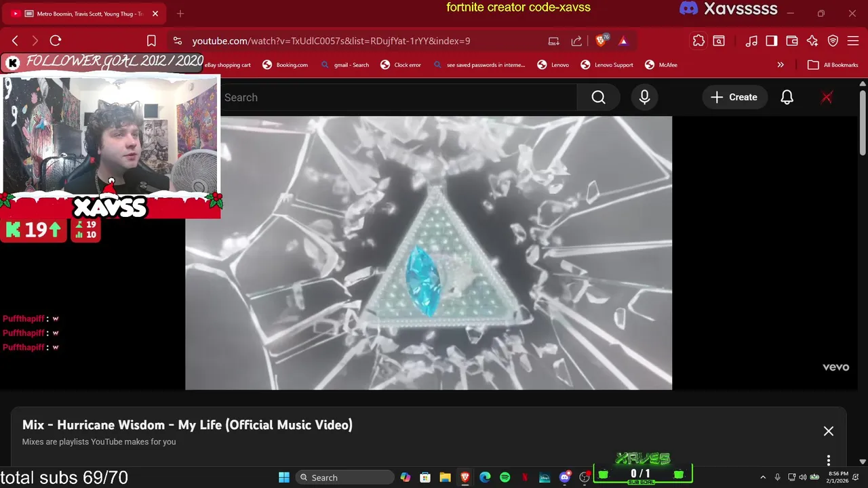The width and height of the screenshot is (868, 488).
Task: Open Brave Rewards triangle icon
Action: 623,41
